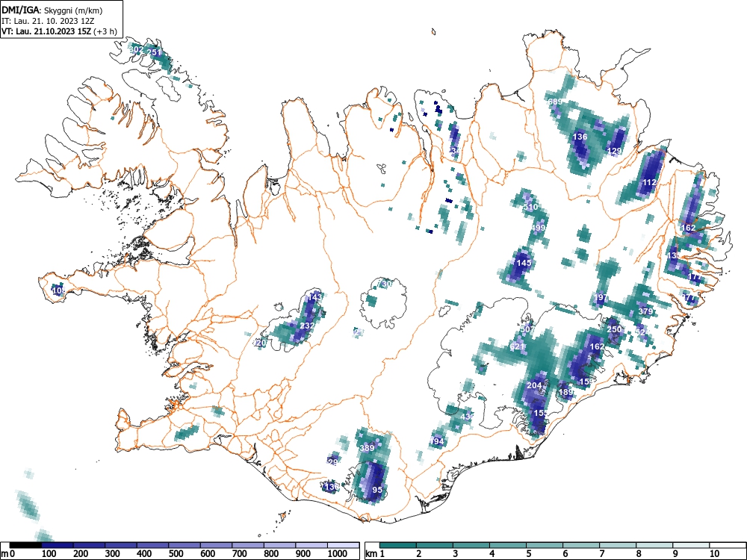Click the legend segment between 5 and 6 km
Screen dimensions: 747x560
(545, 545)
